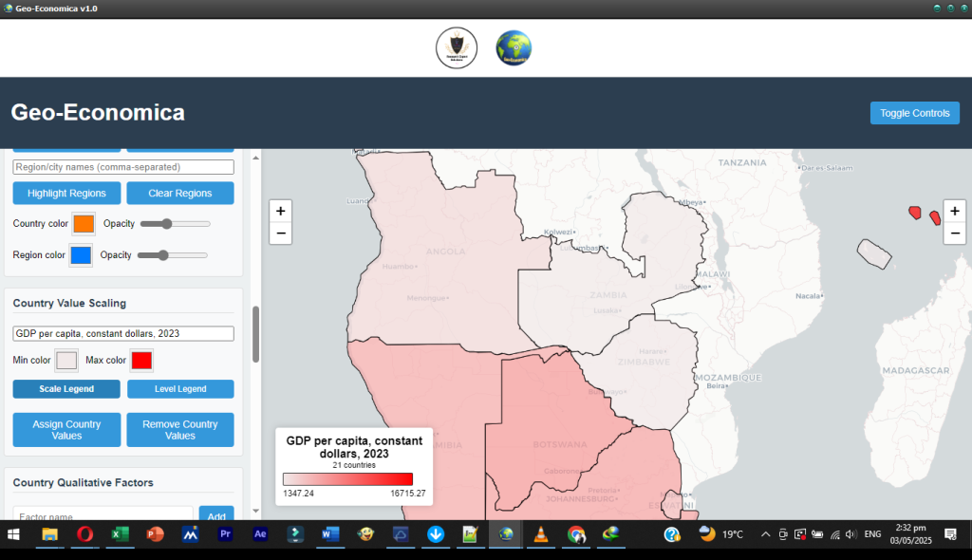The width and height of the screenshot is (972, 560).
Task: Switch to Level Legend mode
Action: (x=180, y=389)
